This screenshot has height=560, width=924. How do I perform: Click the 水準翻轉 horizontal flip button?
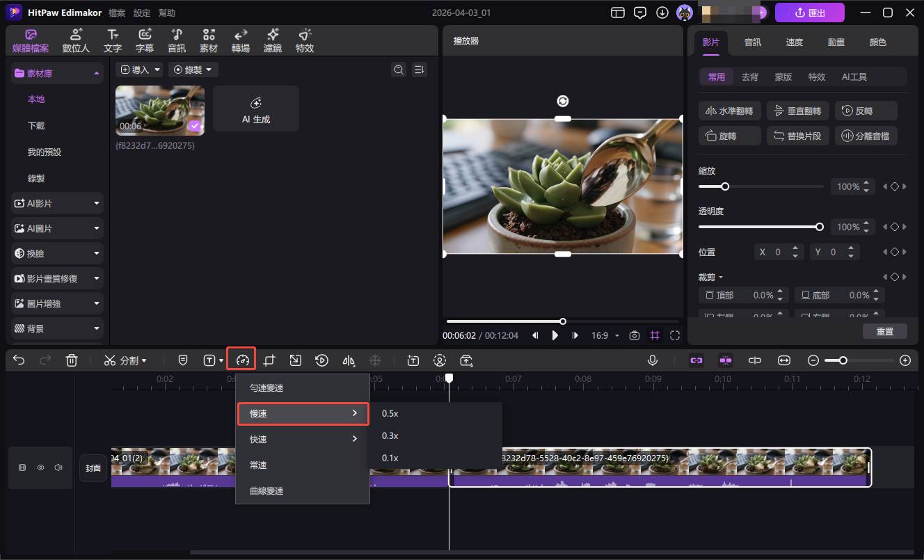click(x=729, y=111)
